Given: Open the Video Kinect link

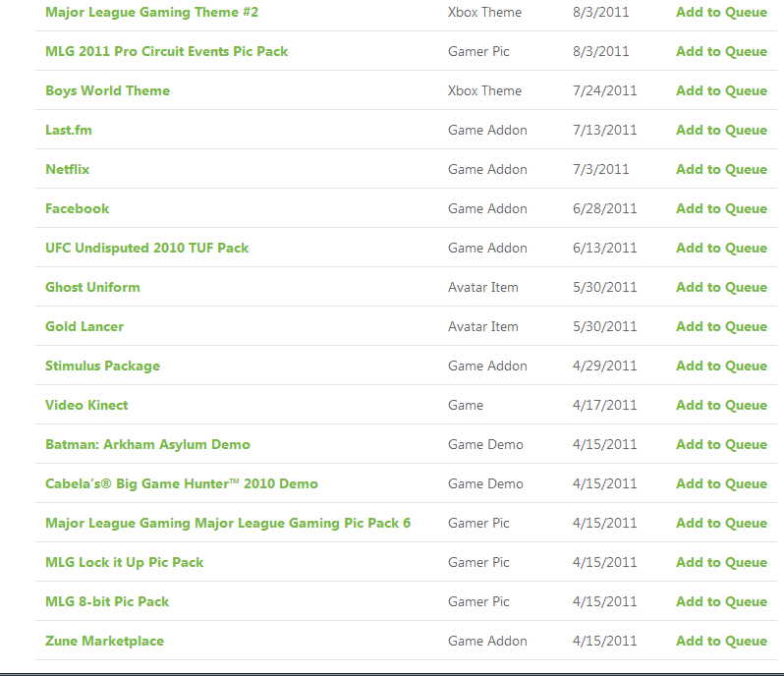Looking at the screenshot, I should (86, 405).
